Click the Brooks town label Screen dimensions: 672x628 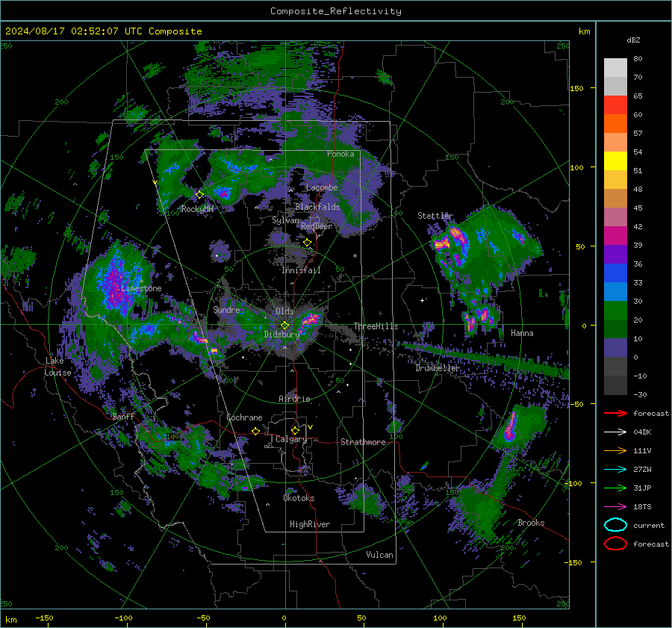coord(531,523)
